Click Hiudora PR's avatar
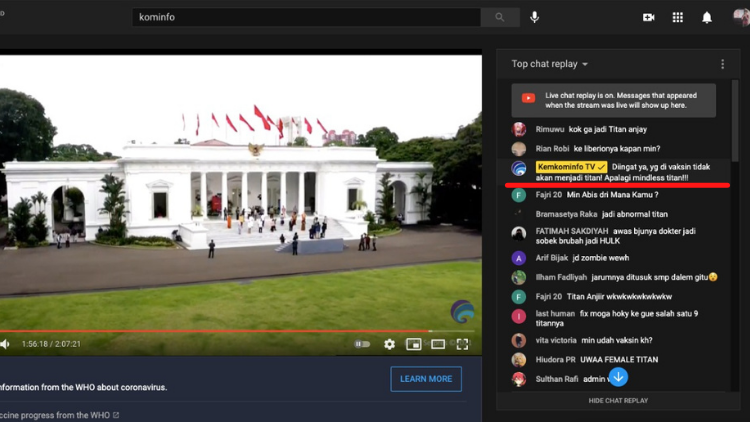This screenshot has width=750, height=422. tap(519, 359)
